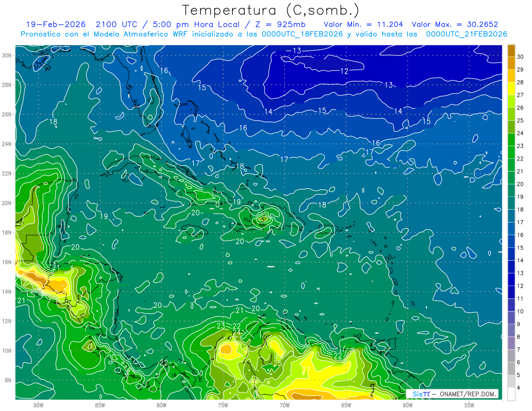The height and width of the screenshot is (411, 532).
Task: Click the 80W longitude axis label
Action: (161, 405)
